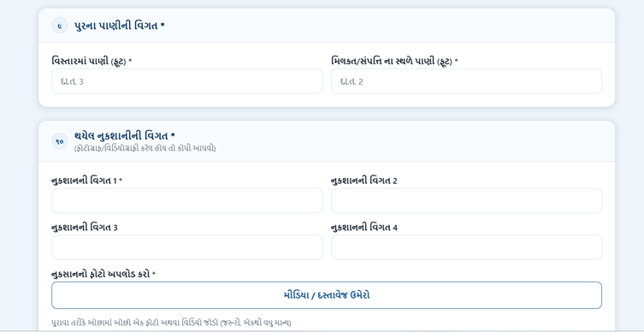Click the નુકશાનની વિગત 3 label

[85, 228]
